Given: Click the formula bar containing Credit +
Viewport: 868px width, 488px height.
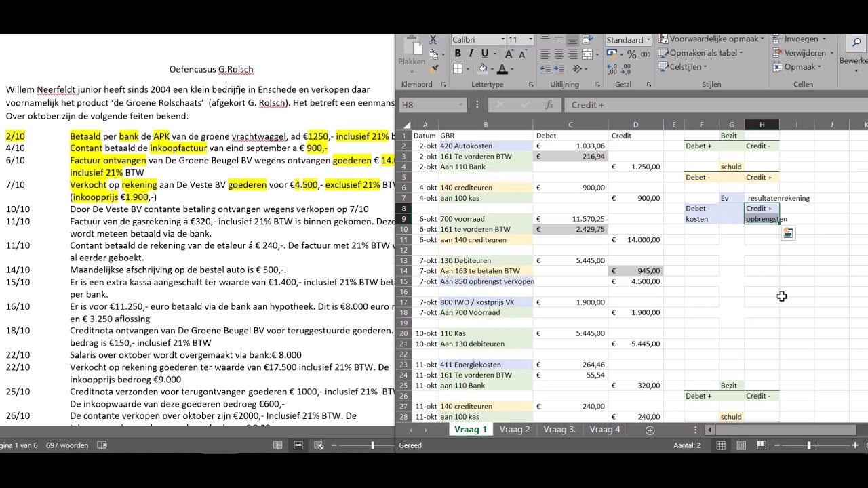Looking at the screenshot, I should 716,105.
